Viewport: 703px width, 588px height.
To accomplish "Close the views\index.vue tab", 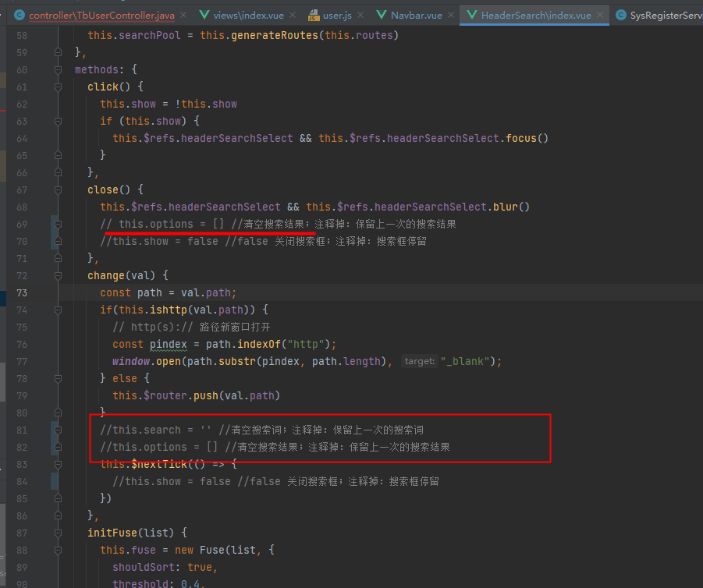I will [x=293, y=16].
